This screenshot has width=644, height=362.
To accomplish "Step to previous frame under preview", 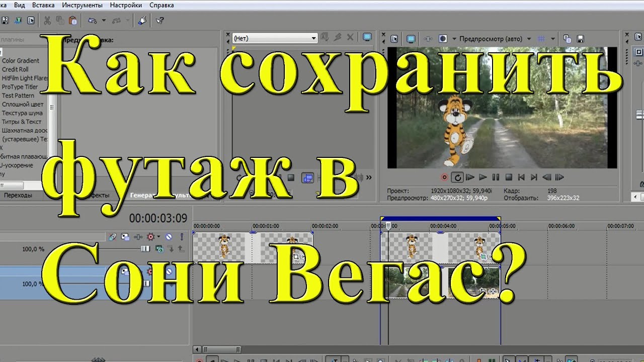I will tap(547, 177).
